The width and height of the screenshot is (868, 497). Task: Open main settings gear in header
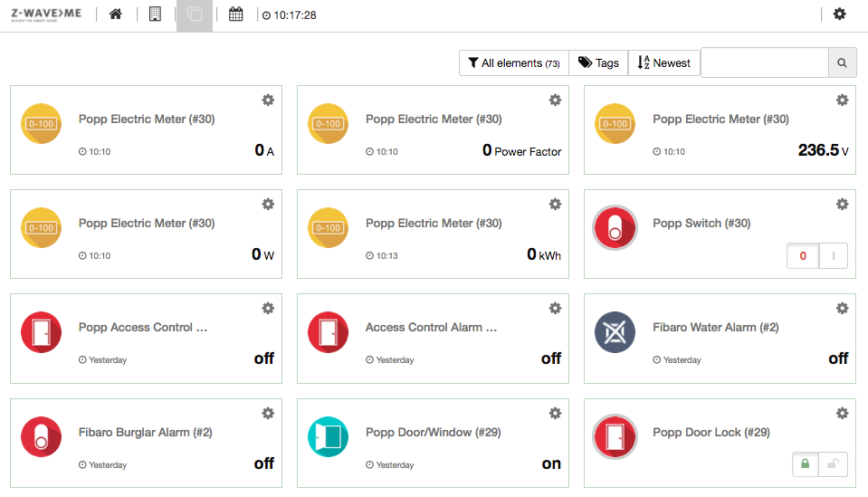840,14
